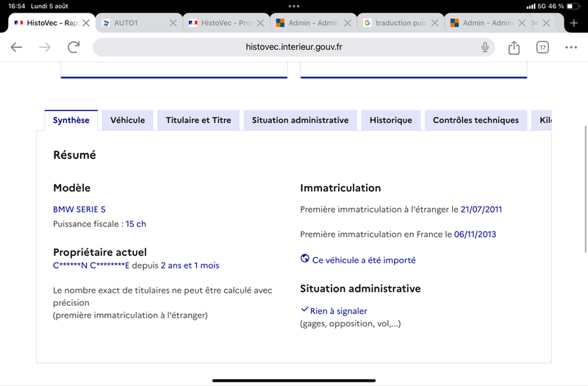This screenshot has height=386, width=588.
Task: Click the Résumé heading
Action: [75, 155]
